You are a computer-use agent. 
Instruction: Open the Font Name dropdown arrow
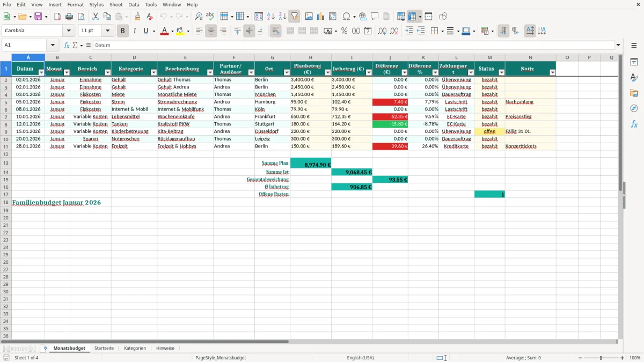coord(69,31)
